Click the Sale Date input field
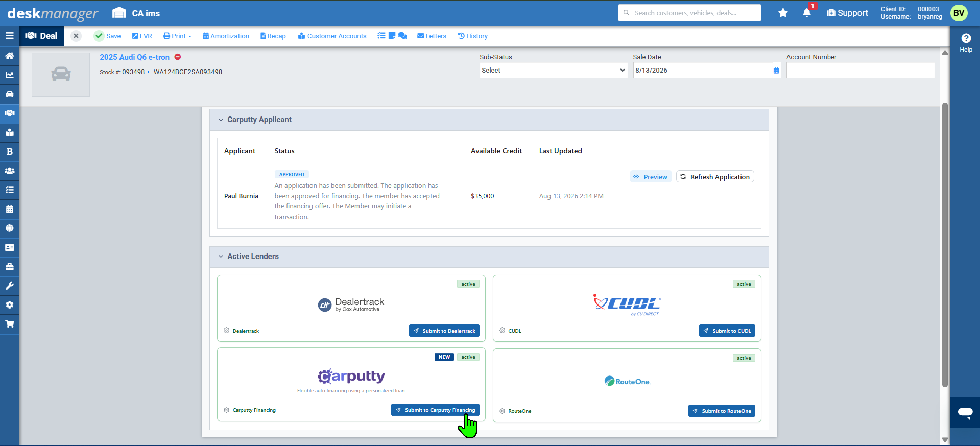This screenshot has height=446, width=980. (x=707, y=70)
